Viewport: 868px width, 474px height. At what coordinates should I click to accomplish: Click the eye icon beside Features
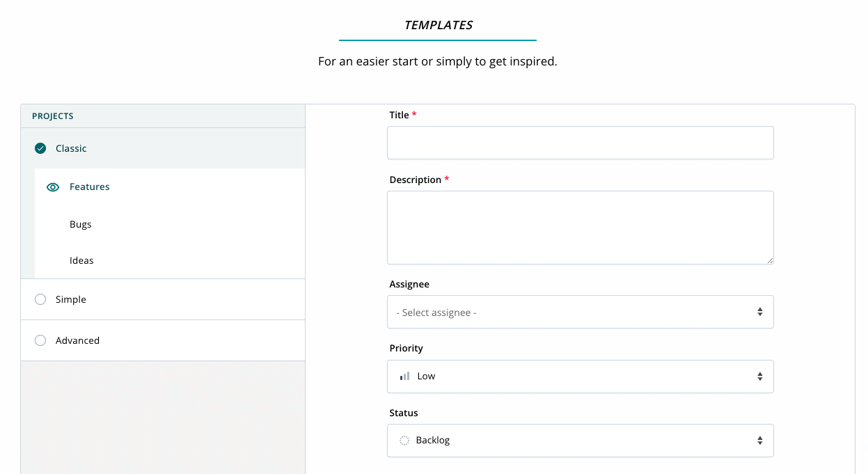point(53,187)
